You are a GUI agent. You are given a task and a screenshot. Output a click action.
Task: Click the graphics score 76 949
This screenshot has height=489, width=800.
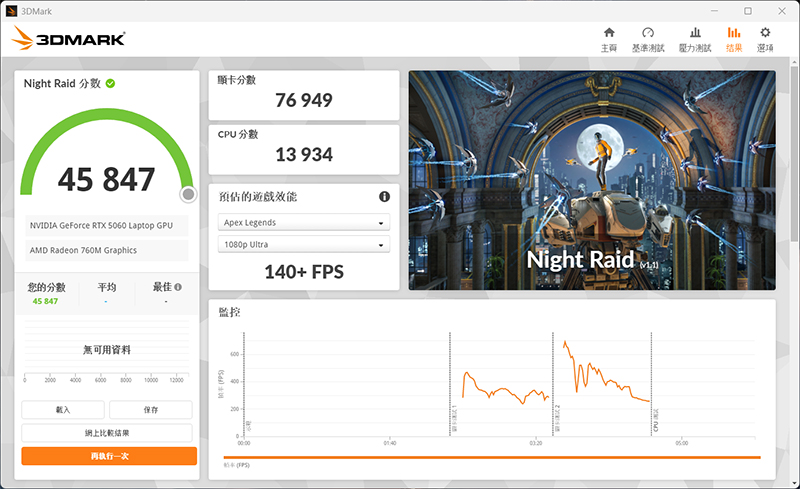tap(304, 100)
